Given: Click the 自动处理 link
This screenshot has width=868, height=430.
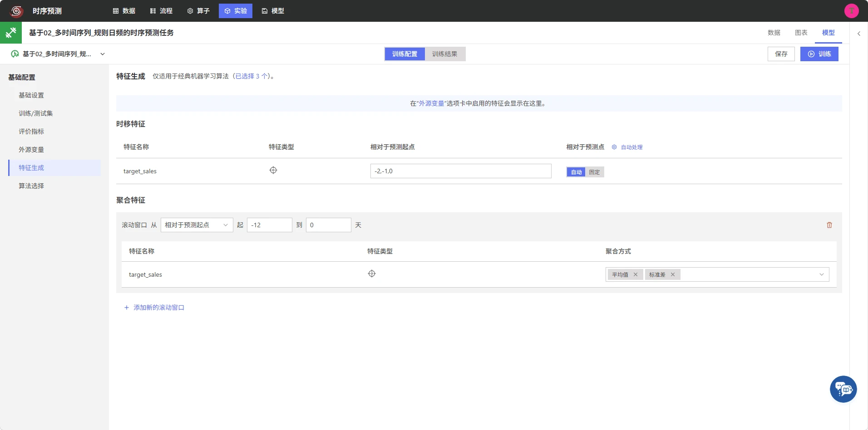Looking at the screenshot, I should click(x=631, y=147).
